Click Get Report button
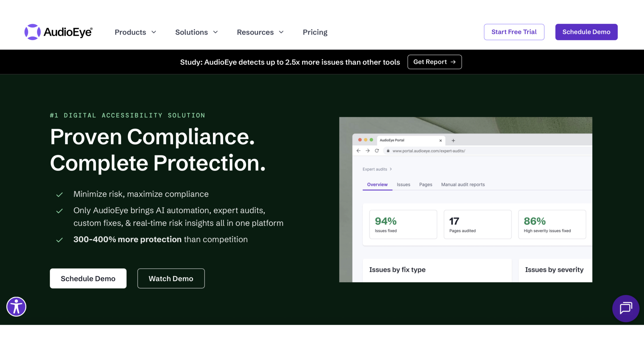This screenshot has height=341, width=644. point(434,62)
